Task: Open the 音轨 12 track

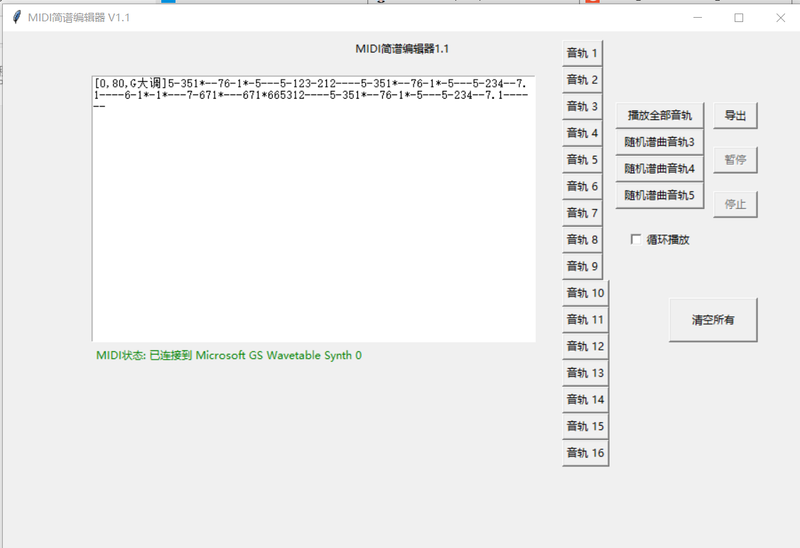Action: tap(586, 346)
